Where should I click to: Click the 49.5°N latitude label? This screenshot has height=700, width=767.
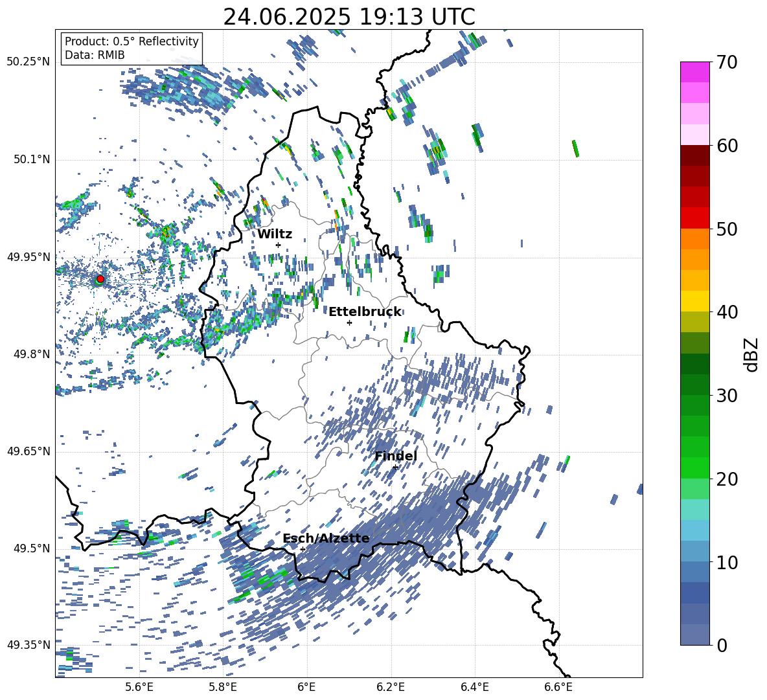pyautogui.click(x=32, y=548)
